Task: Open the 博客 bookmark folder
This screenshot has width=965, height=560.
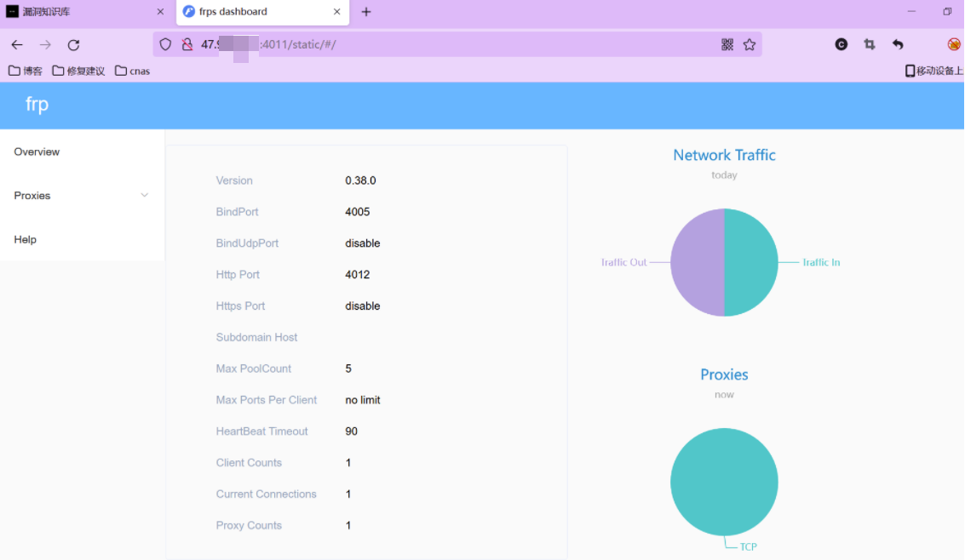Action: [26, 71]
